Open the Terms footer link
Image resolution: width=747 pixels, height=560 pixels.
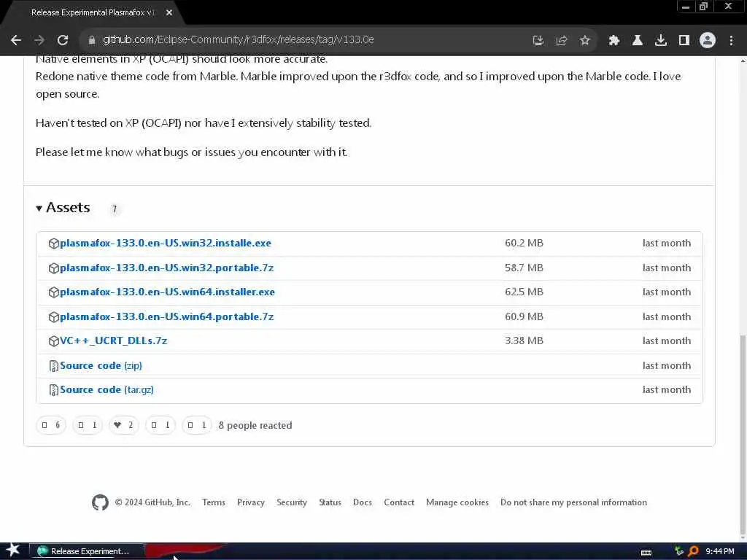(214, 502)
